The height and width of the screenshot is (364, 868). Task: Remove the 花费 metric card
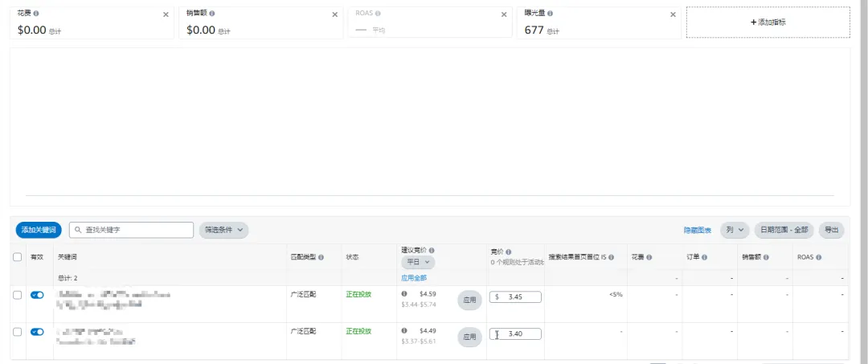[166, 15]
